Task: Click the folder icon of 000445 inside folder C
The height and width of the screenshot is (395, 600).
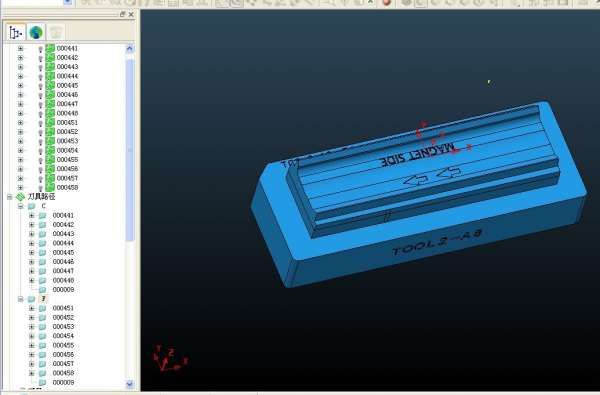Action: point(42,253)
